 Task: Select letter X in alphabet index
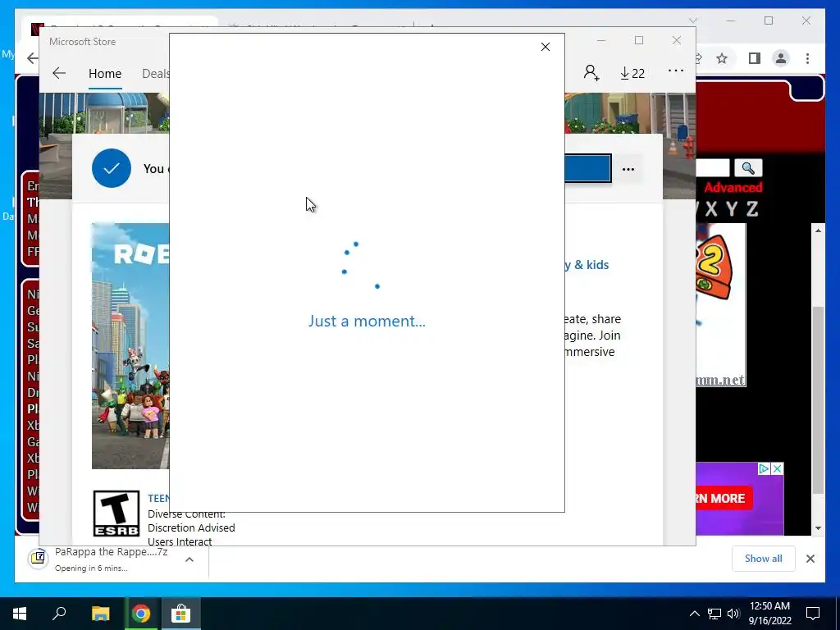click(x=711, y=209)
